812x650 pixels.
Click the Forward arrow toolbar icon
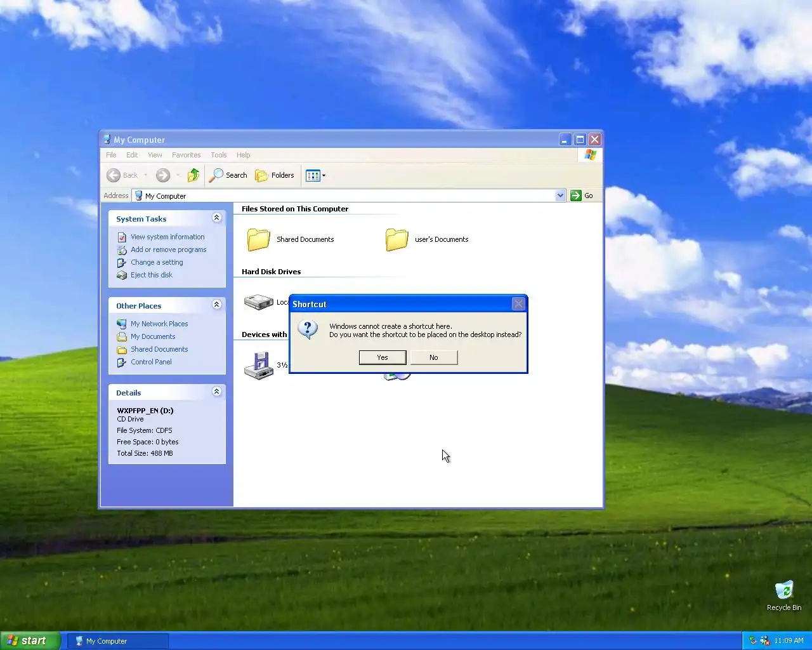click(163, 175)
